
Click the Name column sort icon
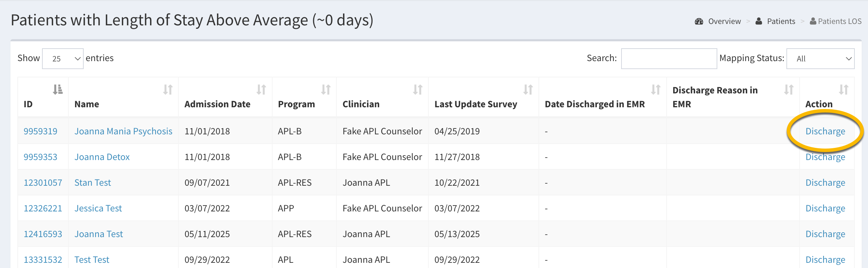[x=168, y=90]
